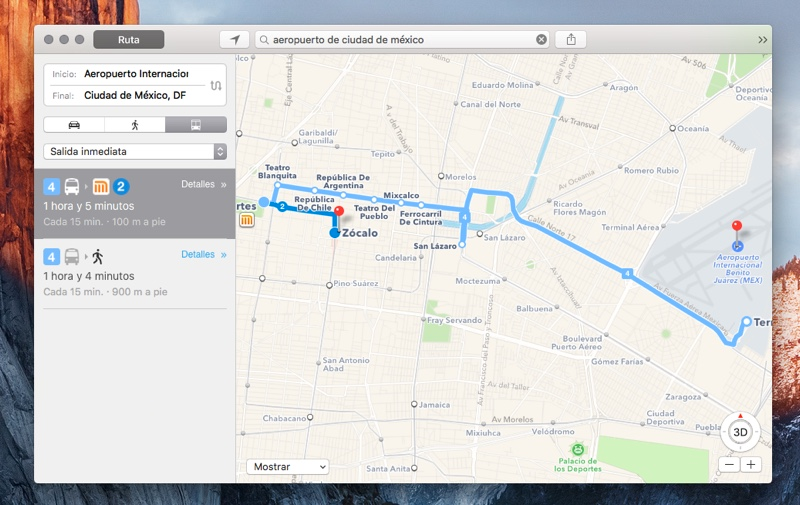Viewport: 800px width, 505px height.
Task: Click the walking figure icon in the second route
Action: 98,257
